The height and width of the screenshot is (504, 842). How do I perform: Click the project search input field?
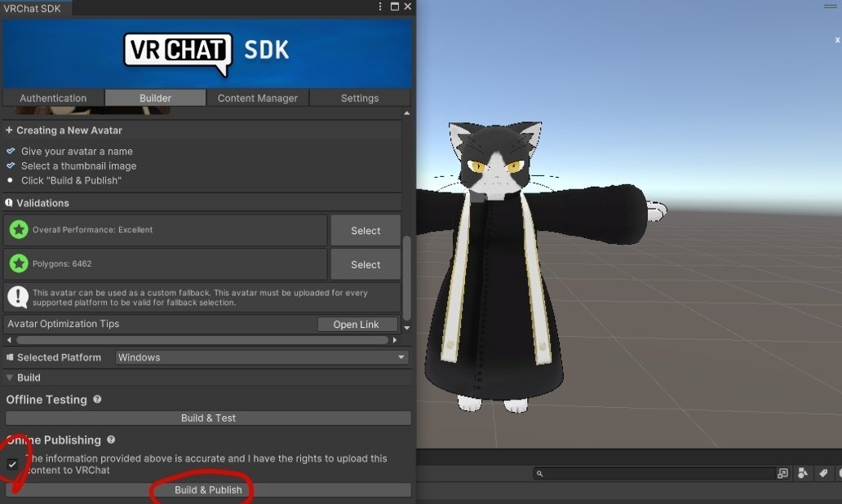coord(655,473)
